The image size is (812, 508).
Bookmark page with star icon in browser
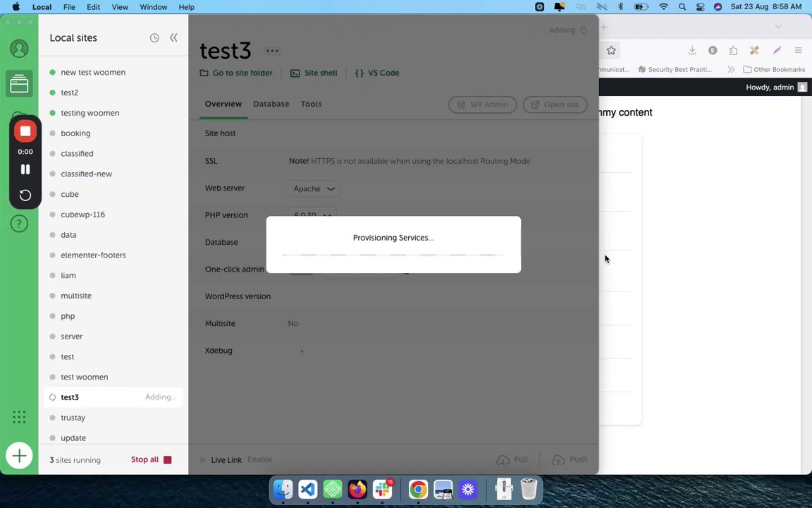(611, 50)
